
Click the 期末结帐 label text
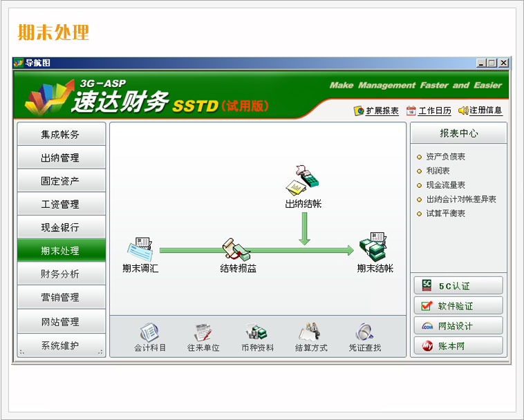tap(375, 268)
